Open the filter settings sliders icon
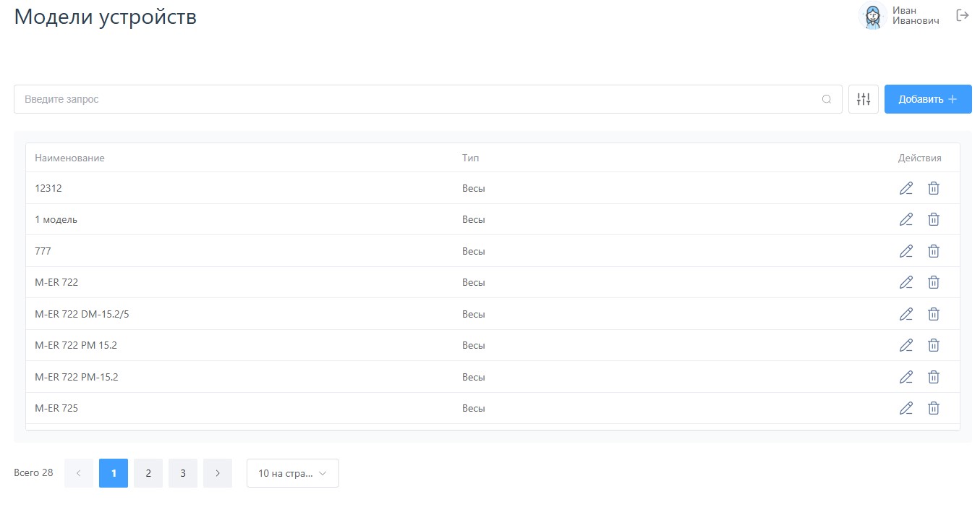This screenshot has height=518, width=980. pos(863,99)
